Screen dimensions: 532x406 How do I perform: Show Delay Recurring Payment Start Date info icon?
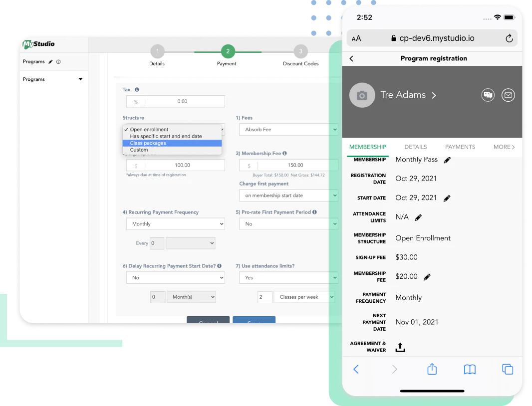[x=220, y=266]
